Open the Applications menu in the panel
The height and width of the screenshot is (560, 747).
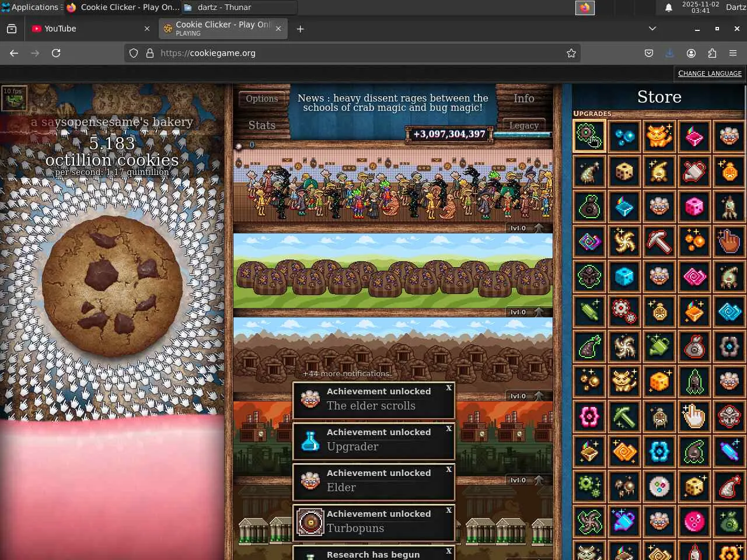point(32,7)
